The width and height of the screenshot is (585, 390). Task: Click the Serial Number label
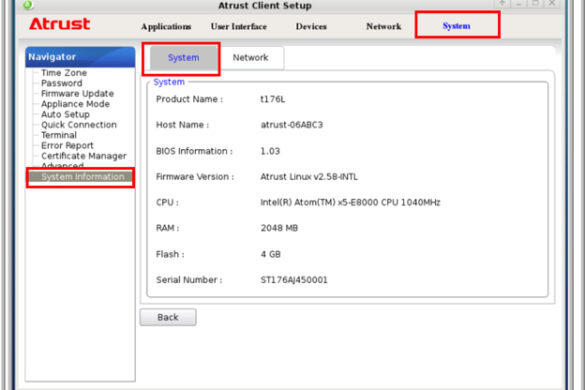coord(189,280)
